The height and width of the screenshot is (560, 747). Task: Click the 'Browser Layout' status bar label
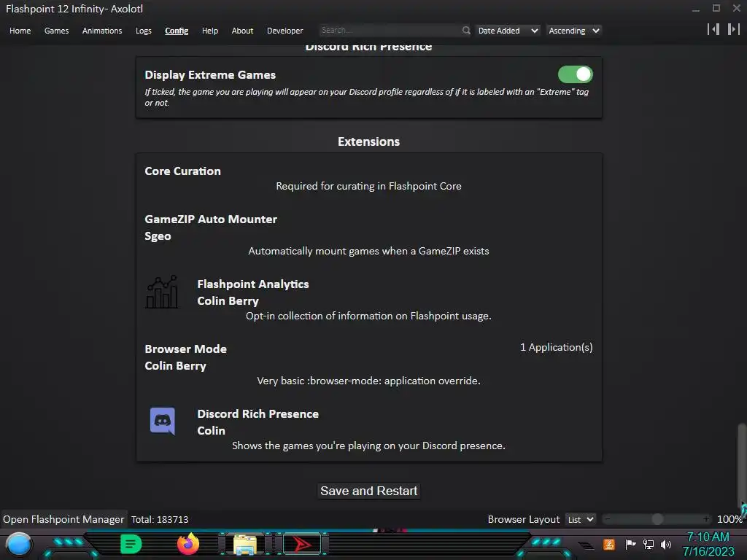pyautogui.click(x=524, y=519)
